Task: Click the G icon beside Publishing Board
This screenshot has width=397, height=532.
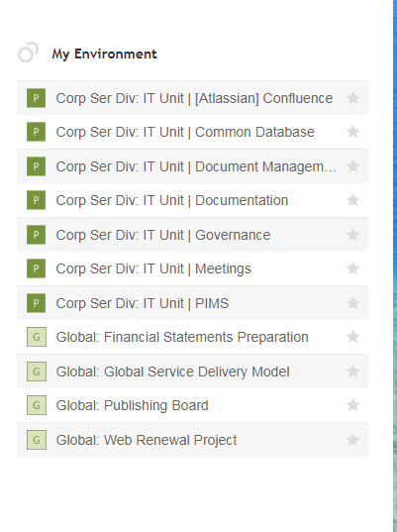Action: pos(37,405)
